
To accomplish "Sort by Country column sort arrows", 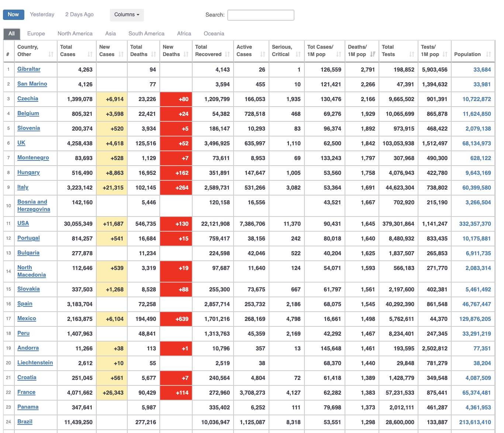I will click(51, 54).
